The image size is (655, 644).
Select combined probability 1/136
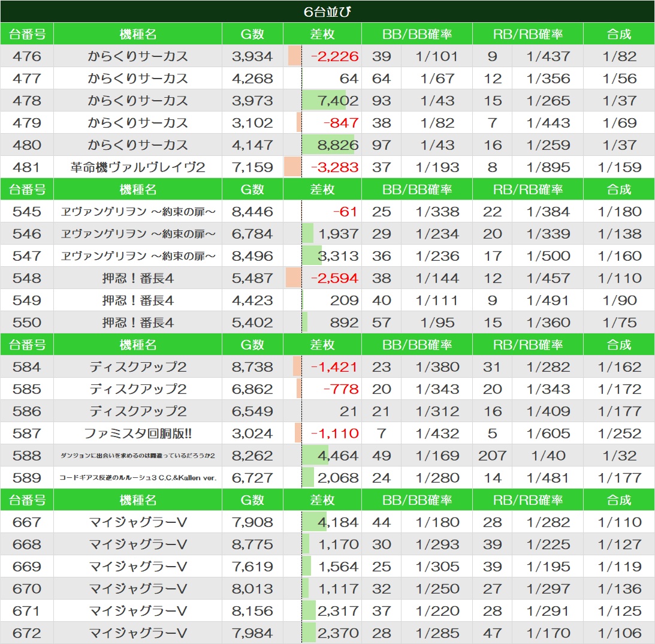coord(620,588)
